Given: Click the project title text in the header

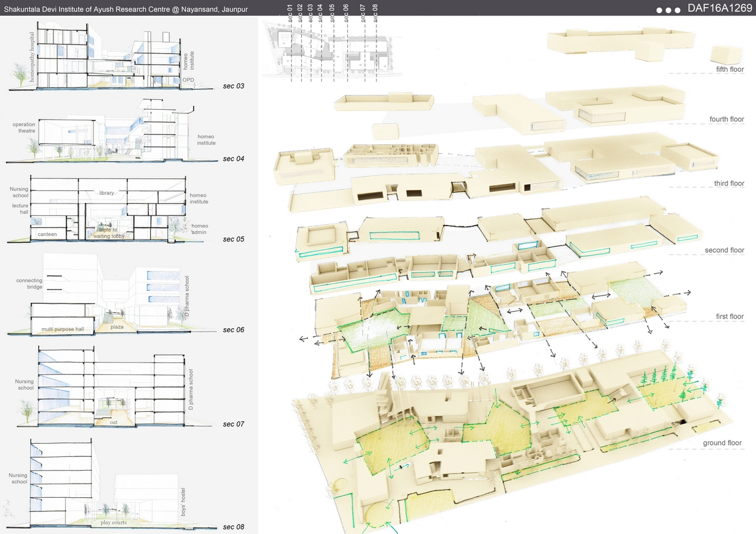Looking at the screenshot, I should (x=126, y=9).
